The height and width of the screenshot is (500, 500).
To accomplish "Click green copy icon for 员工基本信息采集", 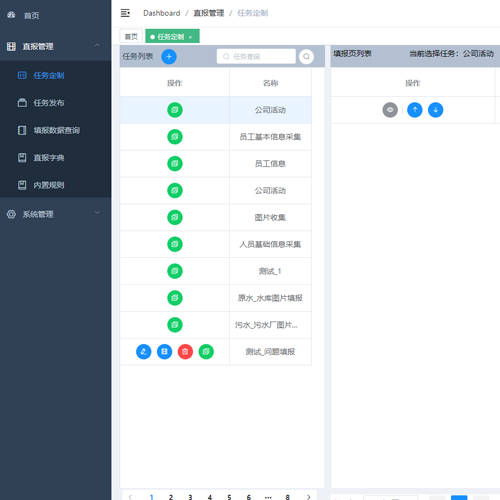I will tap(175, 137).
